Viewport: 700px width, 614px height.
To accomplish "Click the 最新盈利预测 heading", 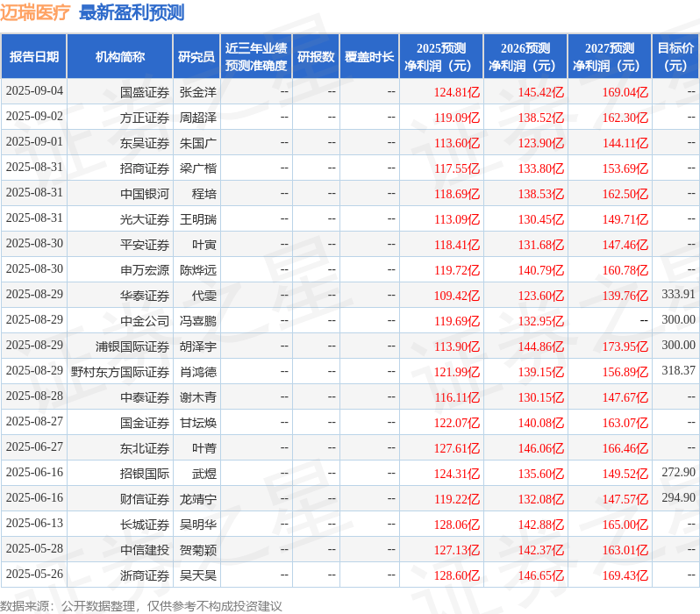I will point(132,12).
